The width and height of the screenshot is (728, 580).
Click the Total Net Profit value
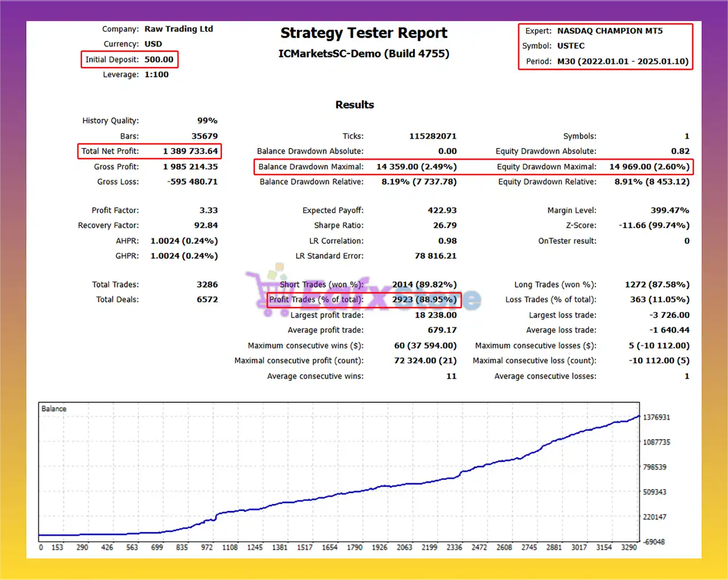[190, 151]
